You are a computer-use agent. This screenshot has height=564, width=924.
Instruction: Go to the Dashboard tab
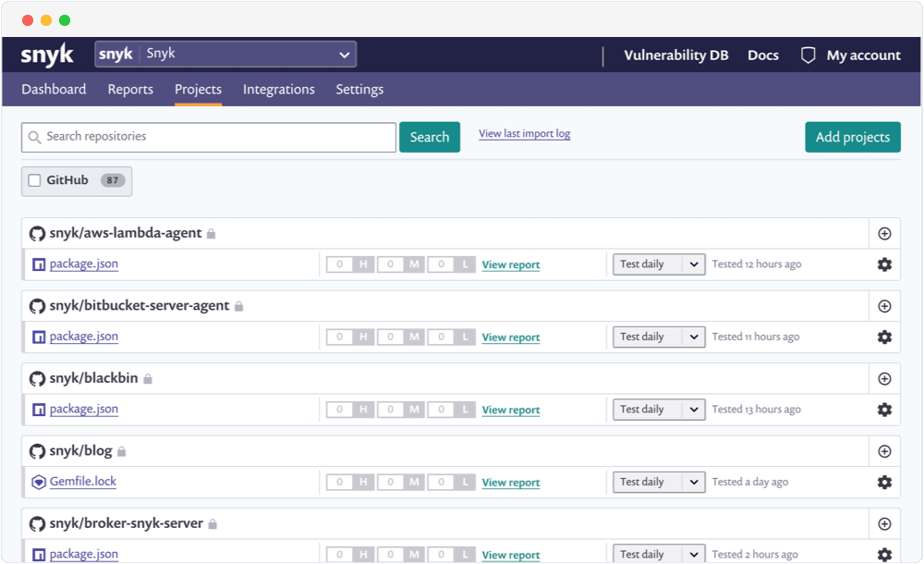point(54,89)
